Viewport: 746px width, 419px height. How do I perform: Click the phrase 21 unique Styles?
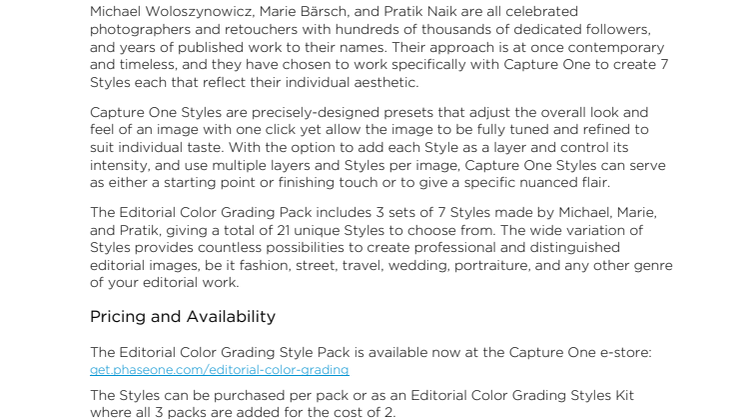pyautogui.click(x=330, y=230)
